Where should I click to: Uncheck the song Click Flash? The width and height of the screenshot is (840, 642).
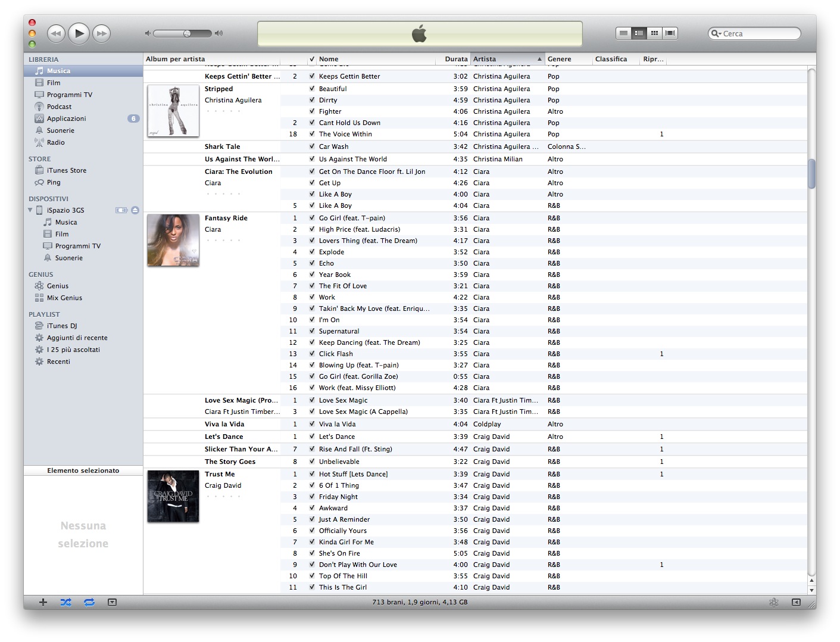point(312,354)
